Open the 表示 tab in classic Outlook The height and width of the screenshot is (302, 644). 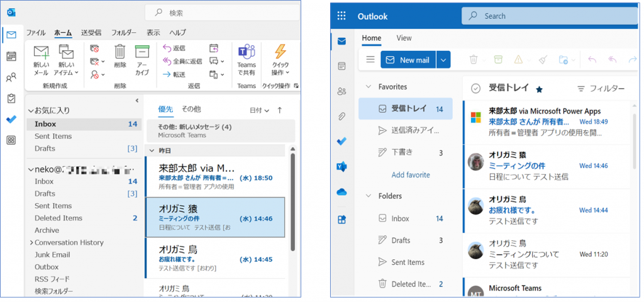coord(153,33)
